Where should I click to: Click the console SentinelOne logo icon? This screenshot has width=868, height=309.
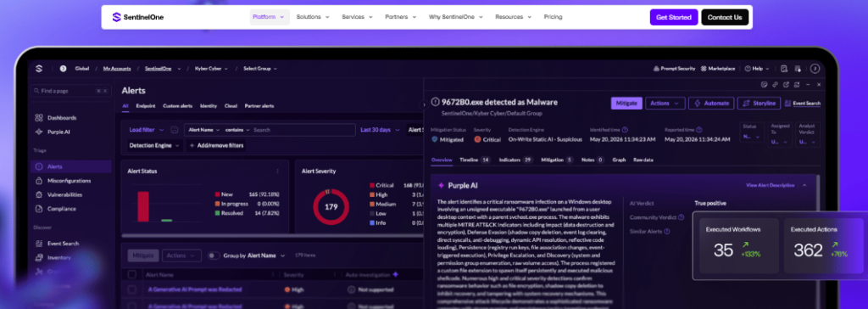tap(39, 69)
